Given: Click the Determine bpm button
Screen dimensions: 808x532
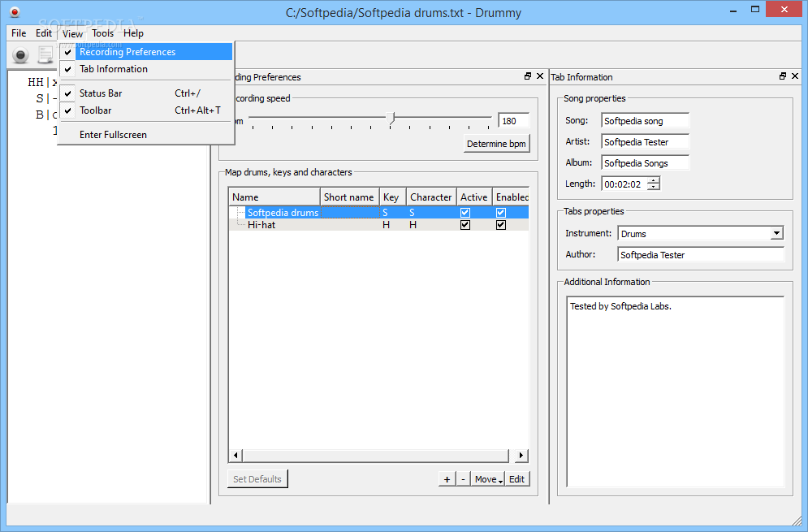Looking at the screenshot, I should coord(496,144).
